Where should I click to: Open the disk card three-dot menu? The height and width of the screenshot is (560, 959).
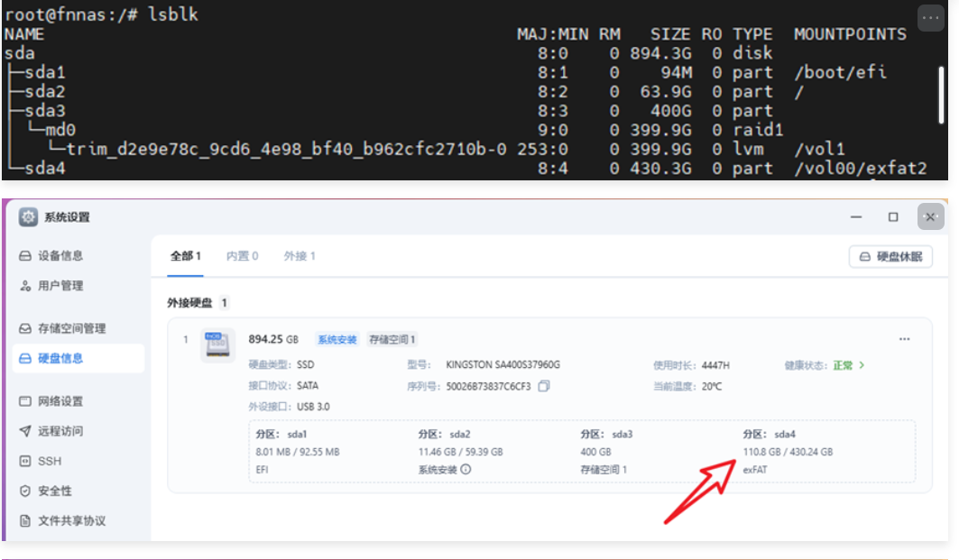click(905, 339)
